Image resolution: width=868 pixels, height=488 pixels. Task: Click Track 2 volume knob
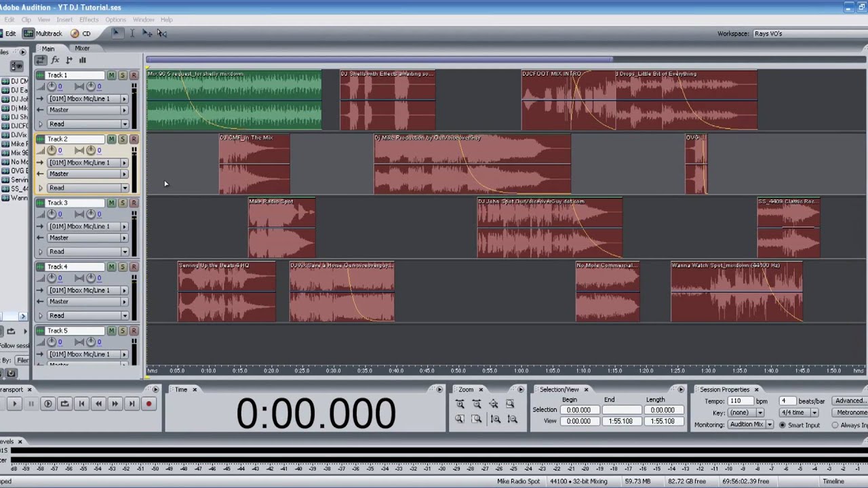point(52,150)
